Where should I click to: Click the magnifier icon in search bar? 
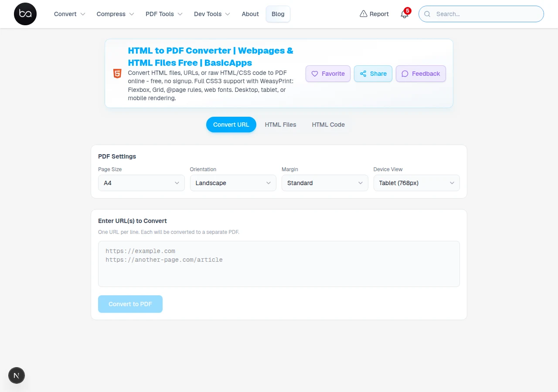click(427, 14)
